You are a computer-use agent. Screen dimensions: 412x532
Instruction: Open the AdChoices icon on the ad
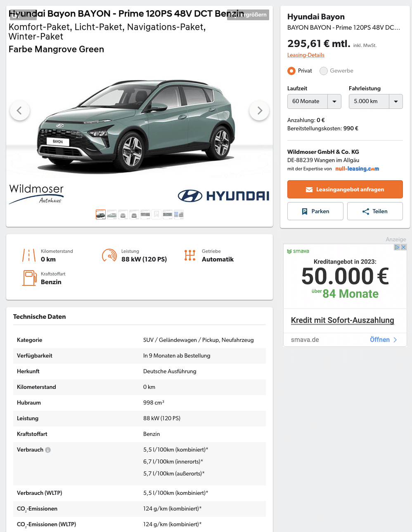(x=397, y=247)
